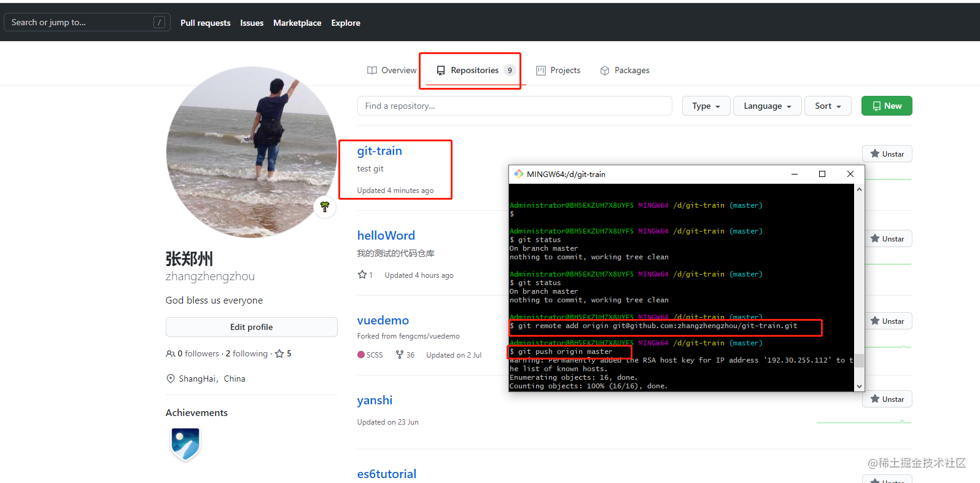Screen dimensions: 980x483
Task: Open the Explore header link
Action: click(x=346, y=23)
